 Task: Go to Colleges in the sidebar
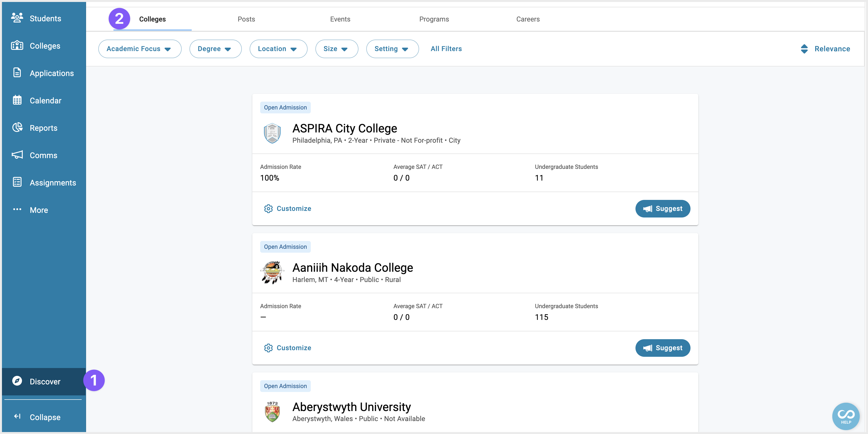click(44, 46)
